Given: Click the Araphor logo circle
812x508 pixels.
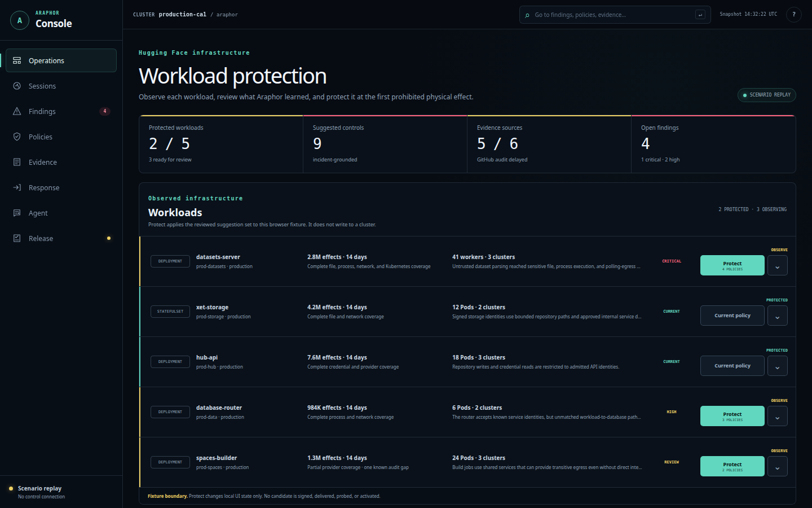Looking at the screenshot, I should coord(20,20).
